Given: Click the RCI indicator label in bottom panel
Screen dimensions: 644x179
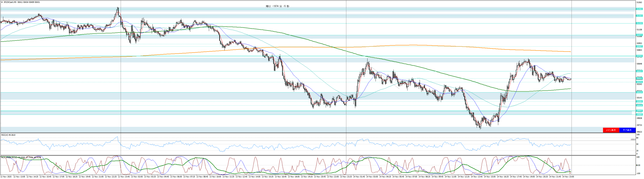Looking at the screenshot, I should coord(20,157).
